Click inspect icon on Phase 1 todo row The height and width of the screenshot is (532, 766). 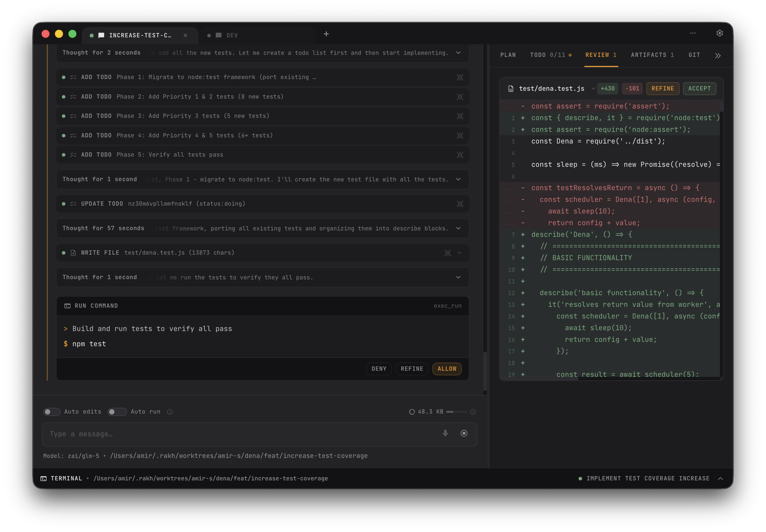(x=460, y=77)
